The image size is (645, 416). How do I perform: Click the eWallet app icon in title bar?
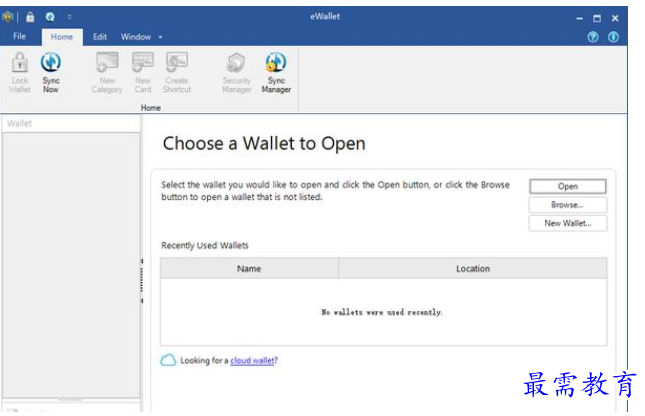[8, 17]
